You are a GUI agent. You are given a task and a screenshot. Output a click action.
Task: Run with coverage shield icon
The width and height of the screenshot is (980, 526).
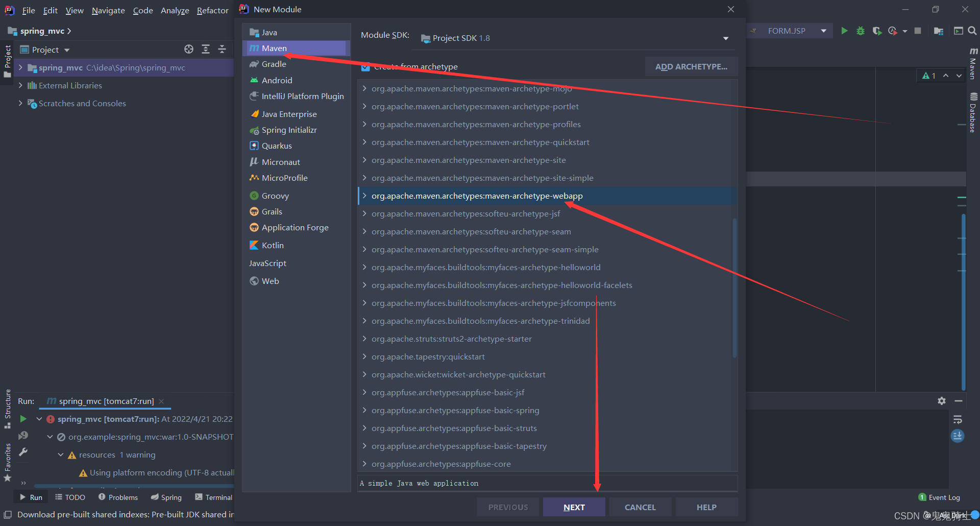(877, 31)
